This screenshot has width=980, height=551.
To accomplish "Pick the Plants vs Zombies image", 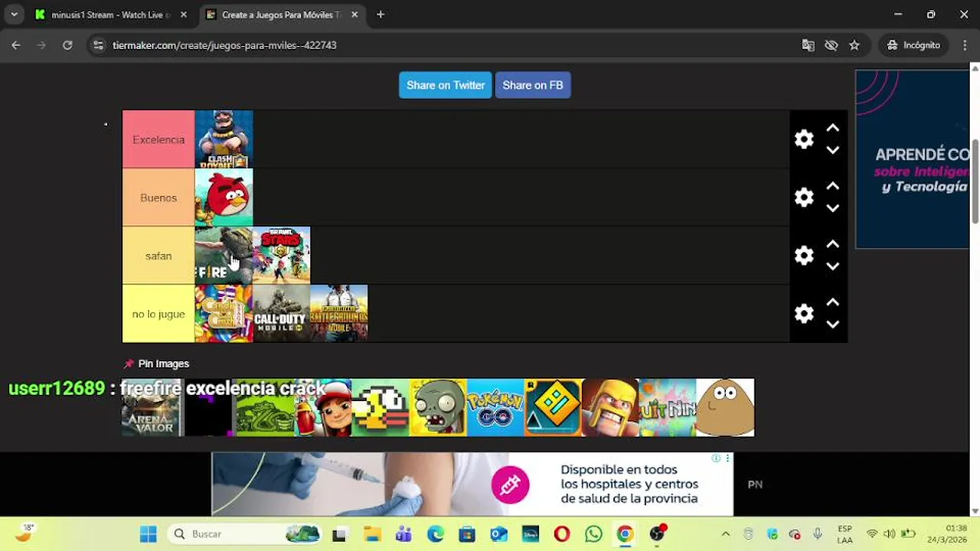I will 438,408.
